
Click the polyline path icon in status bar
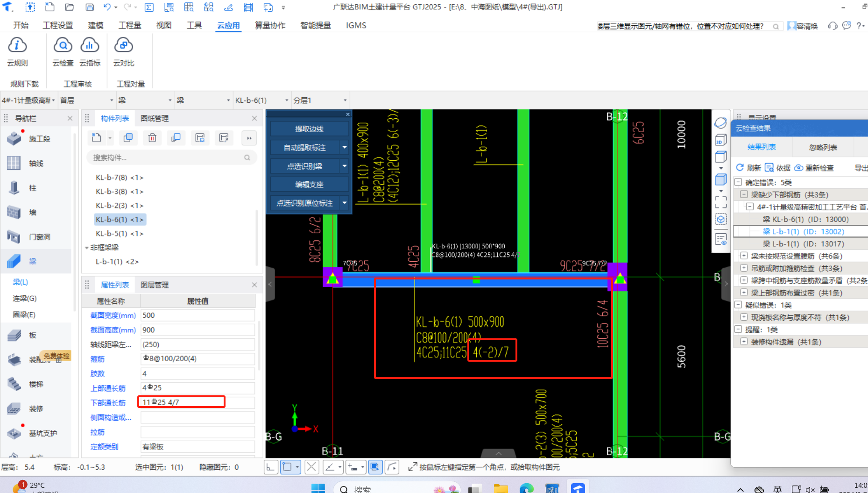tap(392, 467)
